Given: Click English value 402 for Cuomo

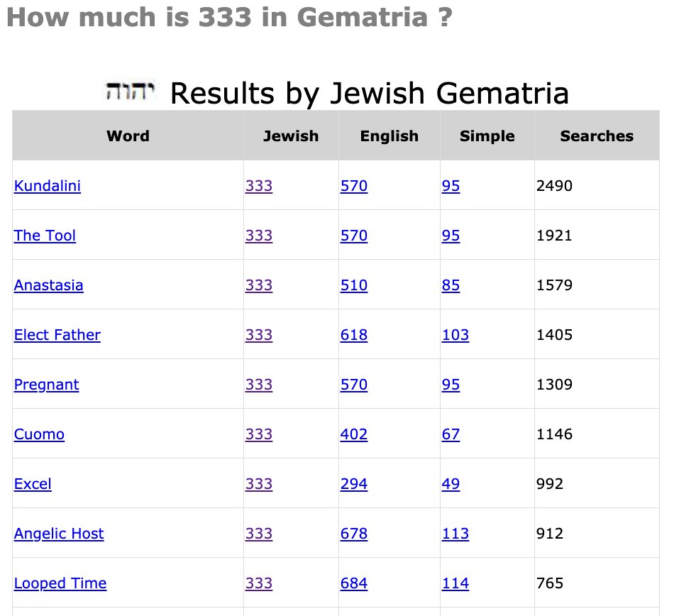Looking at the screenshot, I should pyautogui.click(x=354, y=434).
